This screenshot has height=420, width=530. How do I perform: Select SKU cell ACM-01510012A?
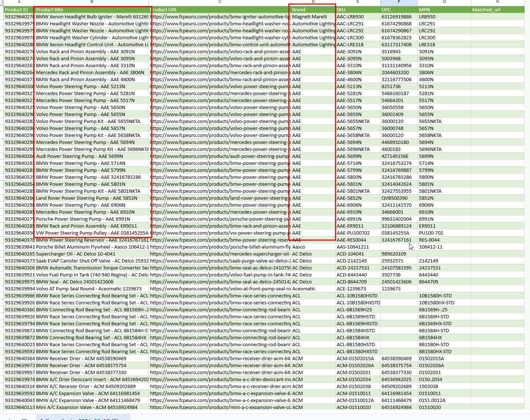point(358,400)
